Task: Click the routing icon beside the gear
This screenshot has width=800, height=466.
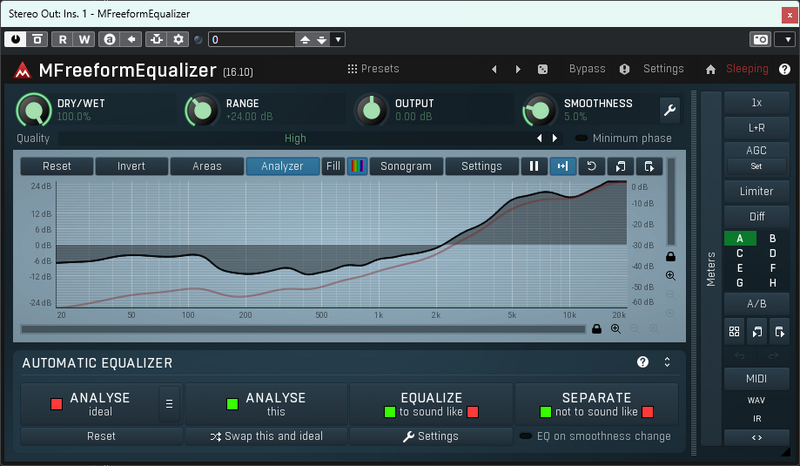Action: (157, 39)
